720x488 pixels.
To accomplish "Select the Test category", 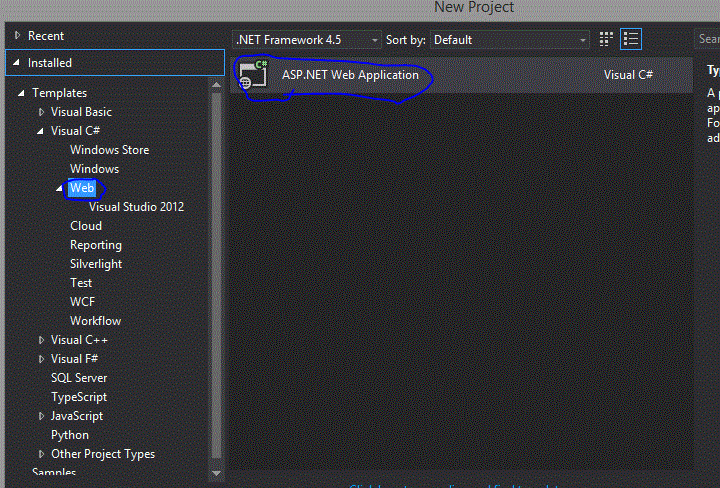I will pyautogui.click(x=81, y=283).
